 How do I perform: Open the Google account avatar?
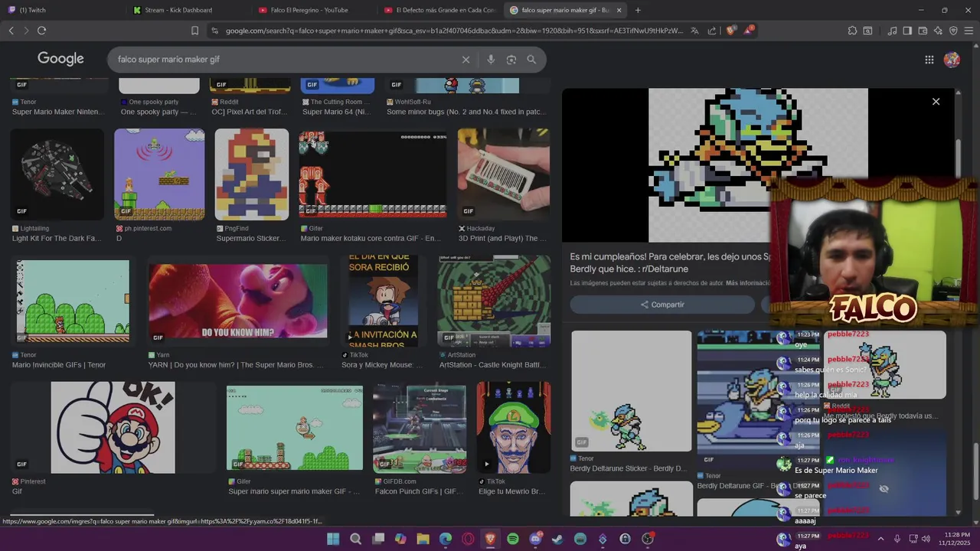click(952, 60)
